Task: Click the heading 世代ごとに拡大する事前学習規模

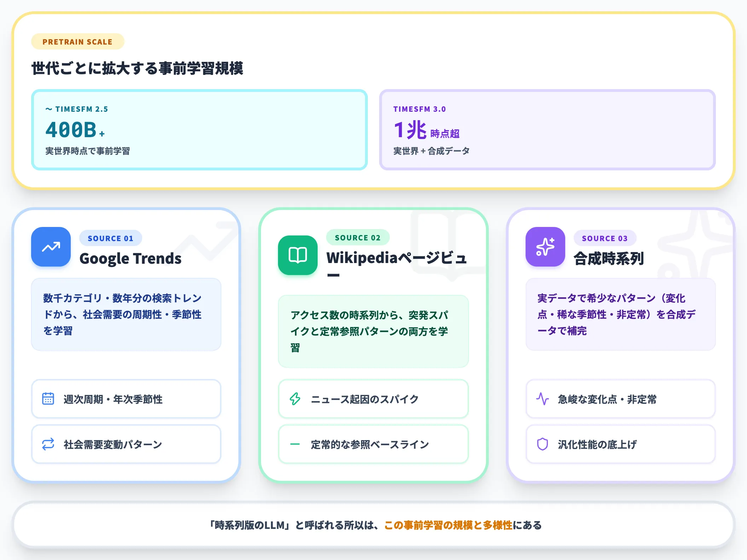Action: coord(137,68)
